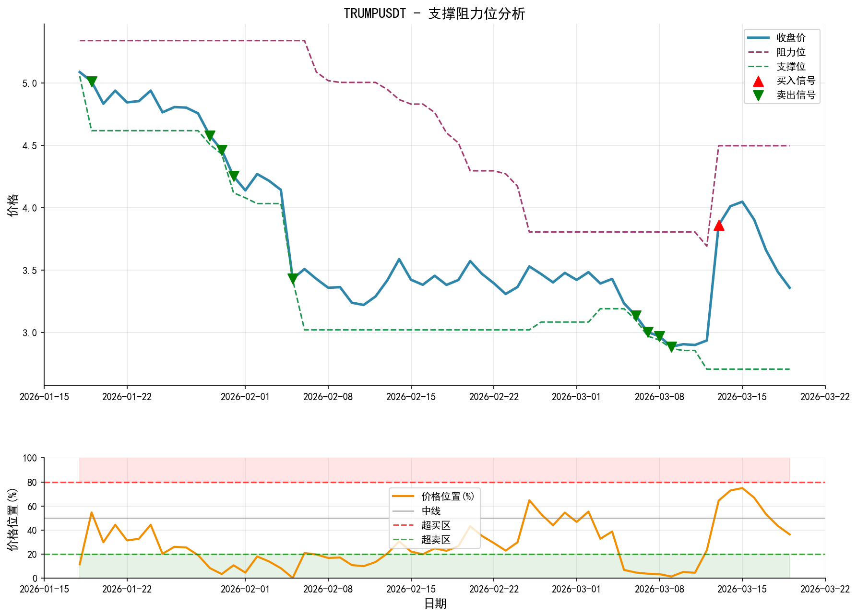The width and height of the screenshot is (857, 616).
Task: Click the 阻力位 legend label
Action: point(791,52)
